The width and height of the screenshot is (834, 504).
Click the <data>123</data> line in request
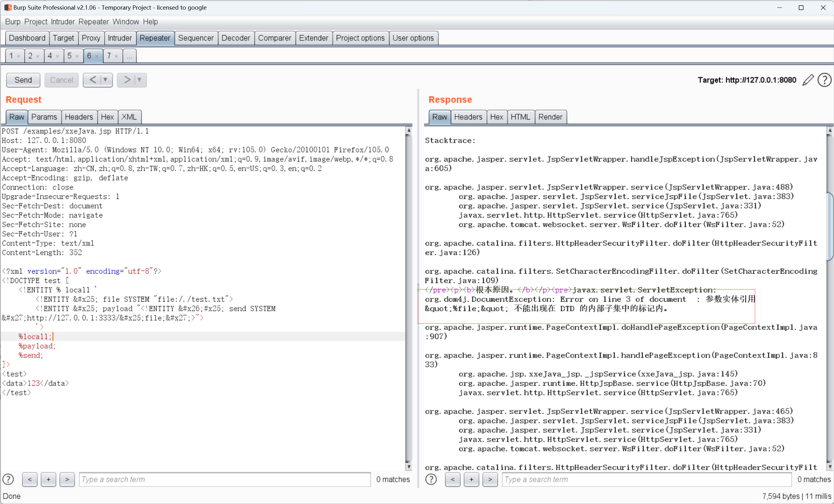tap(35, 383)
